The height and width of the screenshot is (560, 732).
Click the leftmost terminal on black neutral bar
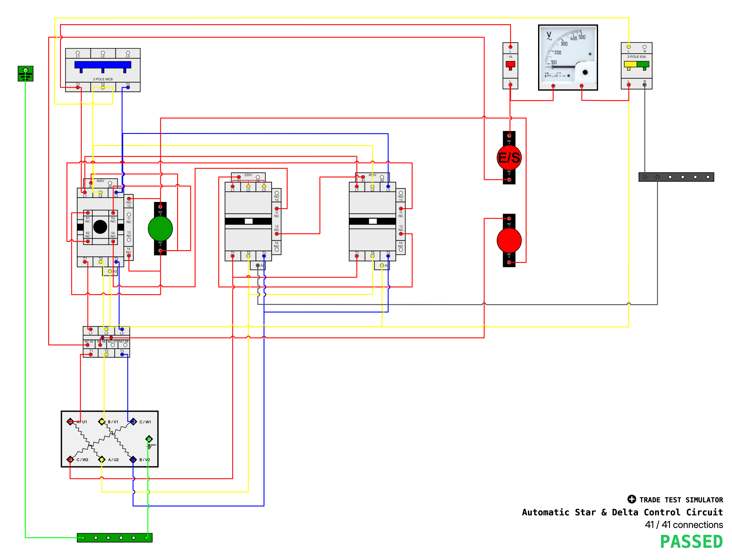(645, 177)
